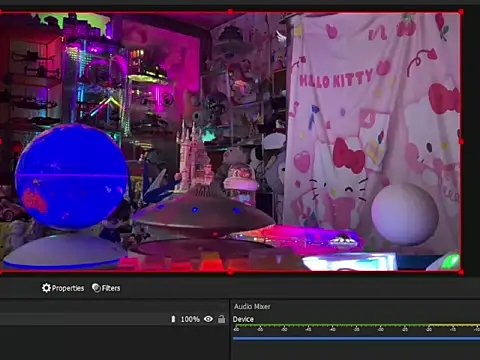480x360 pixels.
Task: Click the top-right red corner handle
Action: pos(461,12)
